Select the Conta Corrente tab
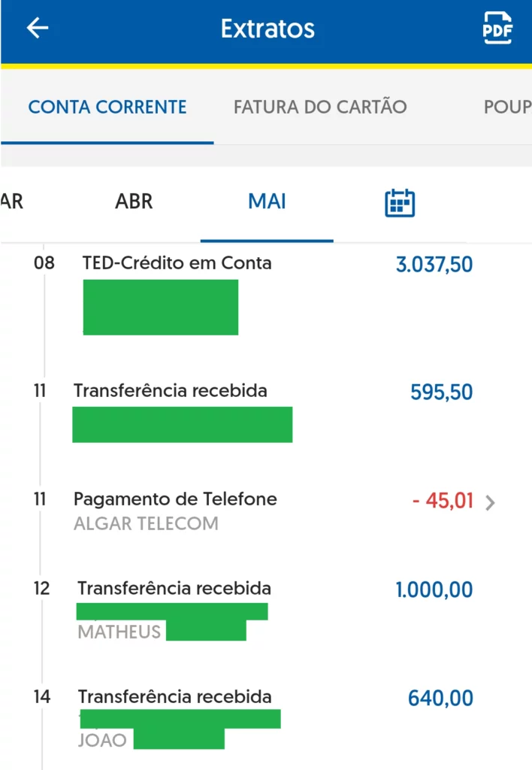 107,107
